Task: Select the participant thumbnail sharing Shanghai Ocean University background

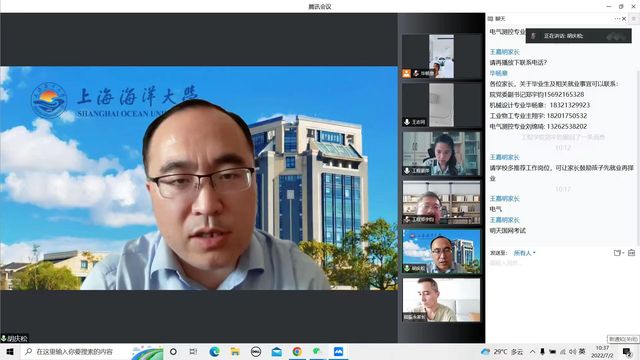Action: [x=441, y=251]
